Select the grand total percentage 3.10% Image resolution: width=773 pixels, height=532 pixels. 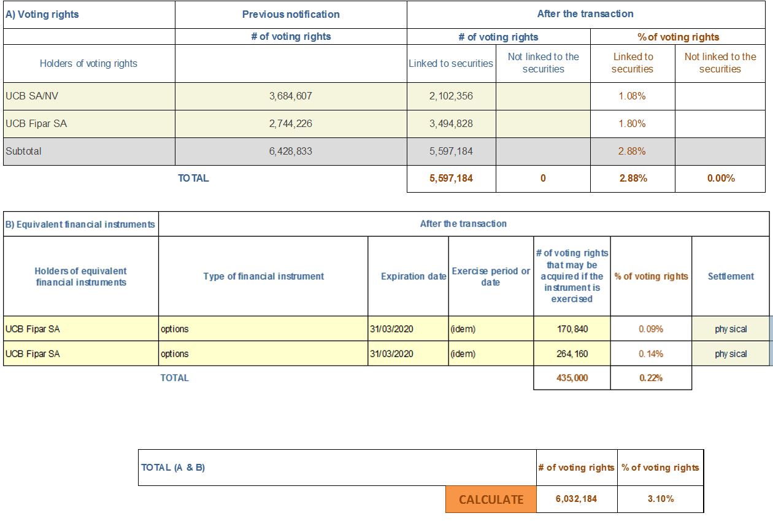point(660,499)
